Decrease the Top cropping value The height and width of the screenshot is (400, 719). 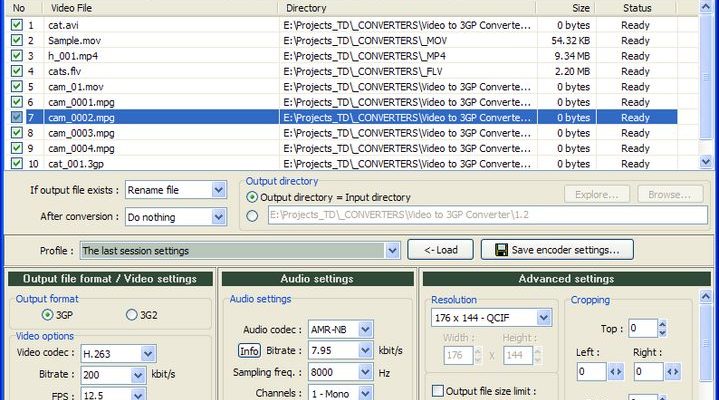click(x=662, y=333)
